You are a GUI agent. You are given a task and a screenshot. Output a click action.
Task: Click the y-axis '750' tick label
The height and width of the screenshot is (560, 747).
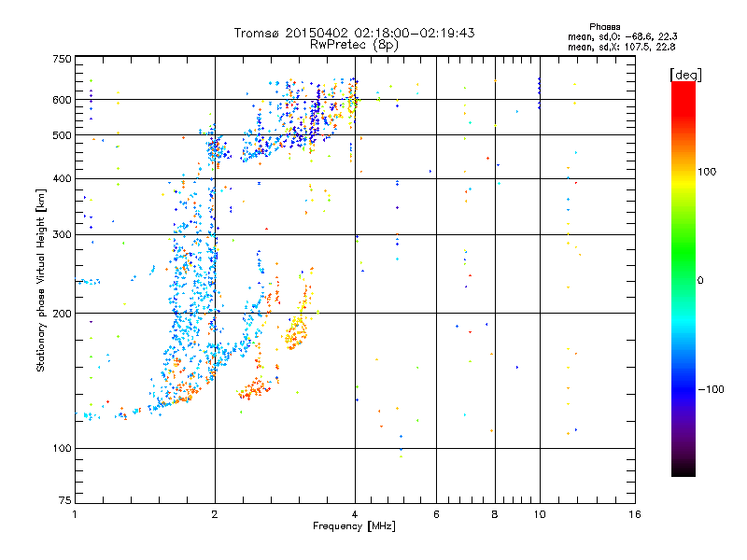pos(62,59)
